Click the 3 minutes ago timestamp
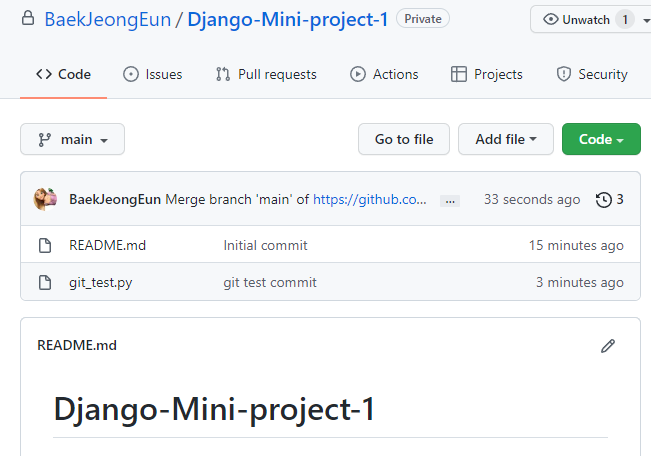 tap(580, 282)
